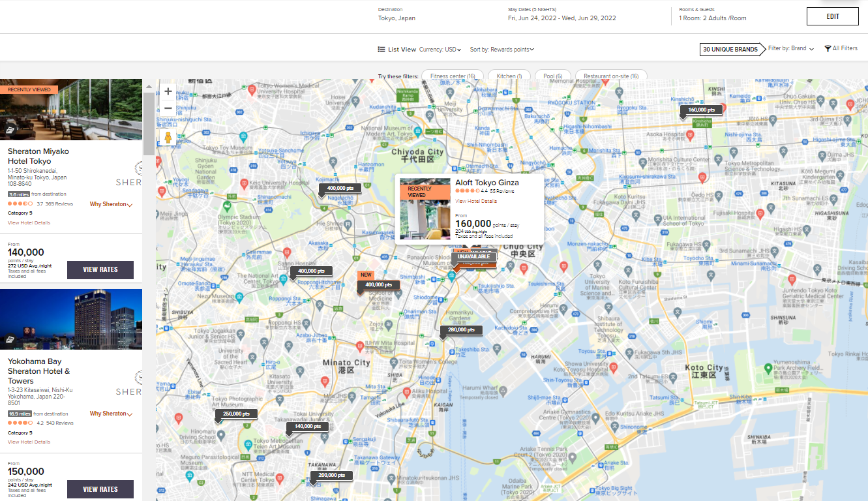The image size is (868, 501).
Task: Zoom in on the map
Action: coord(168,91)
